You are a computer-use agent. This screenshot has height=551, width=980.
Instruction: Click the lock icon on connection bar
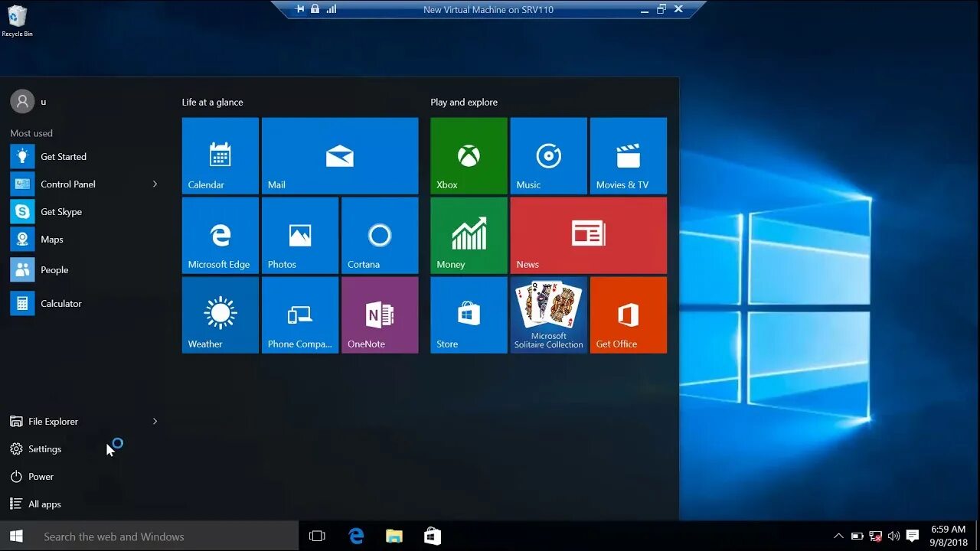[x=315, y=9]
